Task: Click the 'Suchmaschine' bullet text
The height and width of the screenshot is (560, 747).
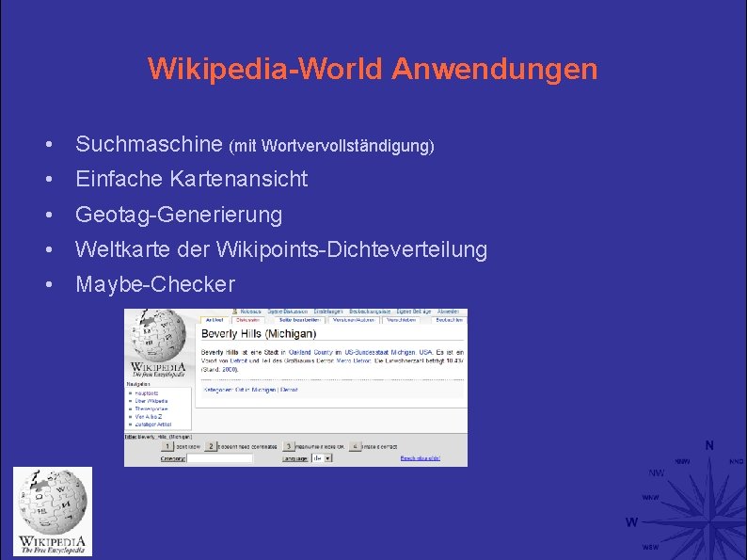Action: pyautogui.click(x=149, y=144)
